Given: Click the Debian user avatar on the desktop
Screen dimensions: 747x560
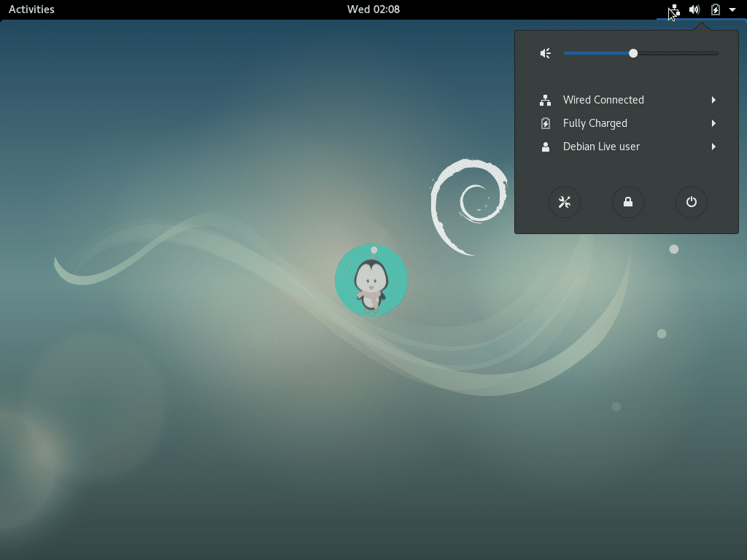Looking at the screenshot, I should [371, 280].
